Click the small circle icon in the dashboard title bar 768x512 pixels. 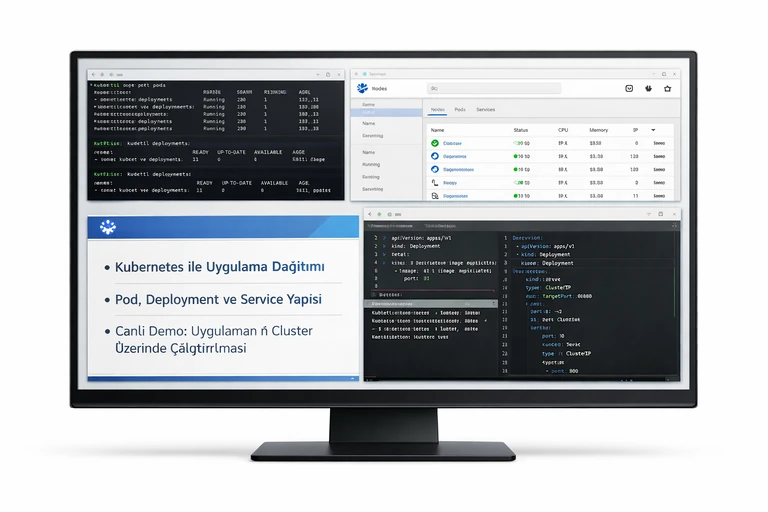[x=364, y=74]
